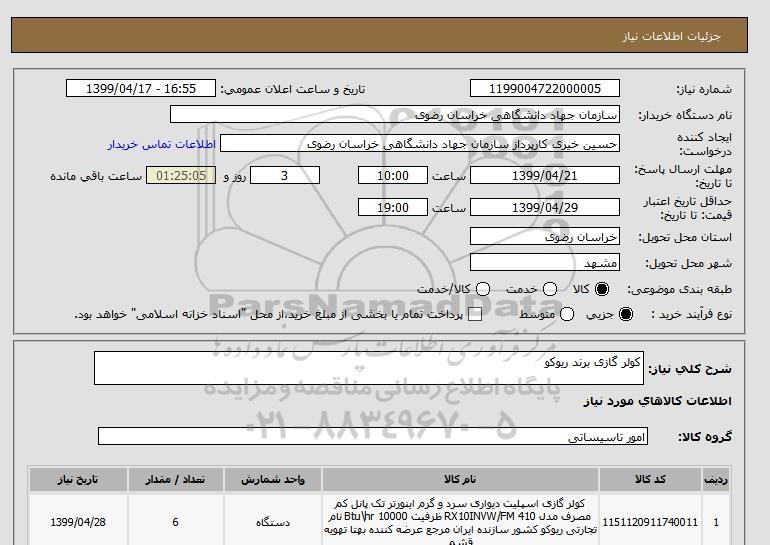770x545 pixels.
Task: Toggle the Islamic treasury payment checkbox
Action: [x=475, y=315]
